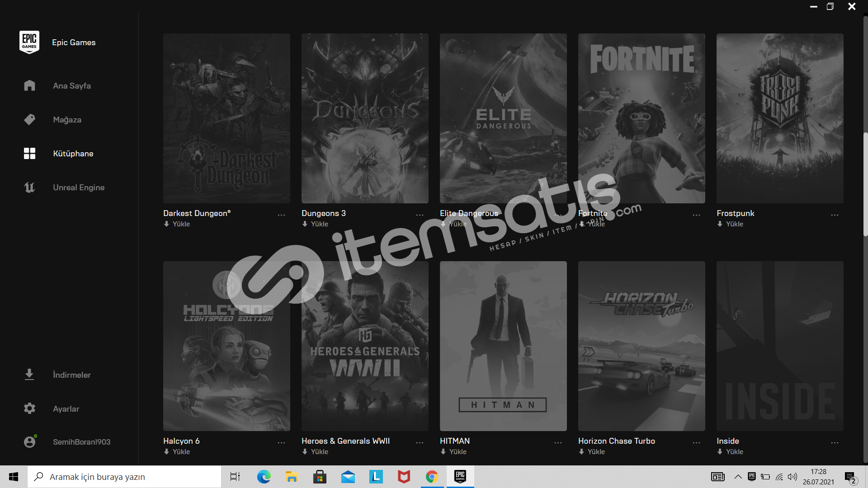Image resolution: width=868 pixels, height=488 pixels.
Task: Open Unreal Engine logo icon
Action: tap(29, 187)
